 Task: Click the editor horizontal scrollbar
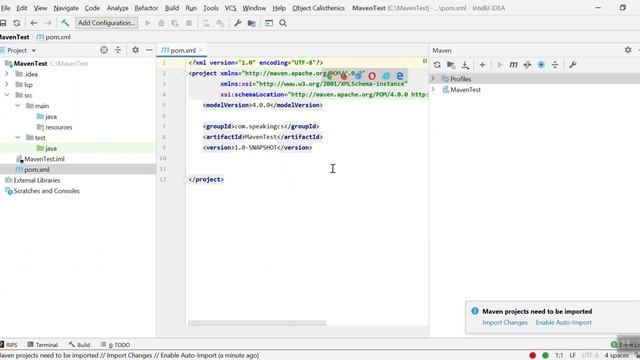(257, 323)
